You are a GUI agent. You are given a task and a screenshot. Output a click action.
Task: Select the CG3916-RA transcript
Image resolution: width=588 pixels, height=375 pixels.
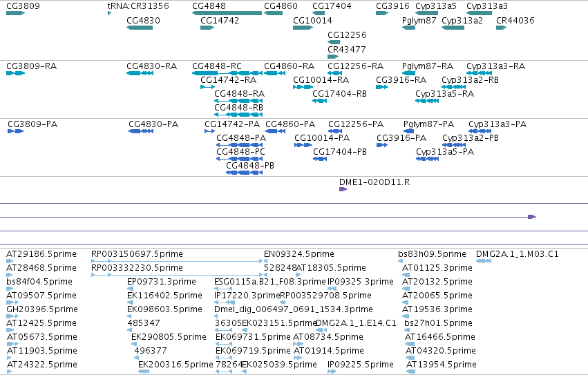click(382, 87)
